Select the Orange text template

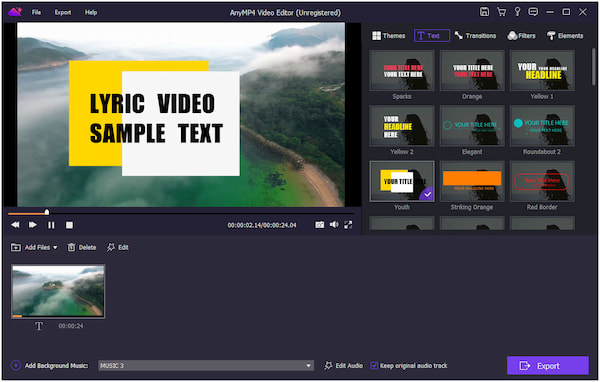pos(472,71)
